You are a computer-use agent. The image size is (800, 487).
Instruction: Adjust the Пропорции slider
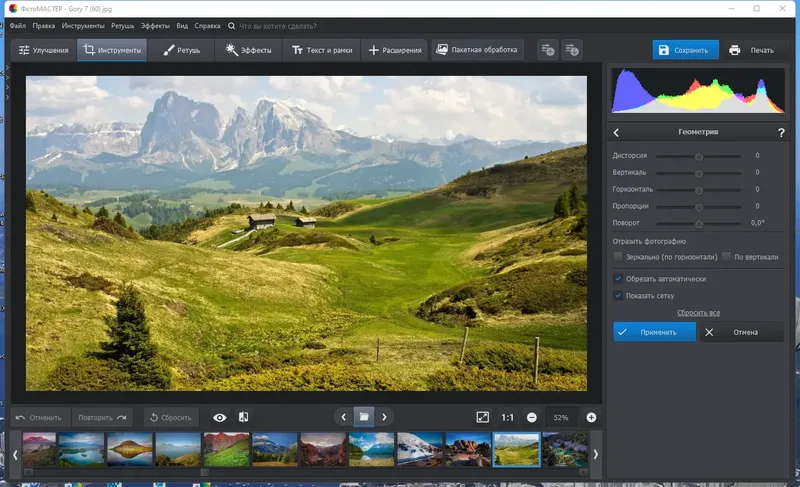698,207
